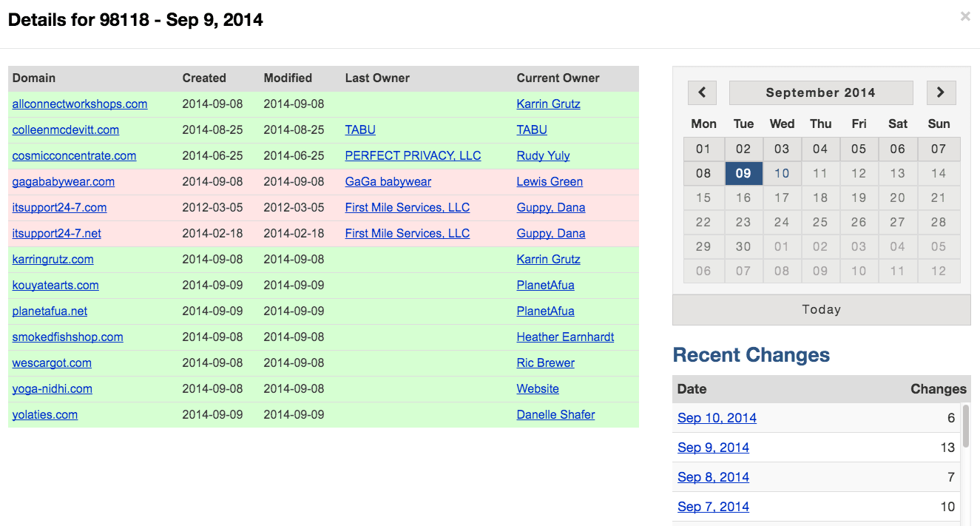The image size is (980, 526).
Task: Open Lewis Green owner link
Action: point(550,181)
